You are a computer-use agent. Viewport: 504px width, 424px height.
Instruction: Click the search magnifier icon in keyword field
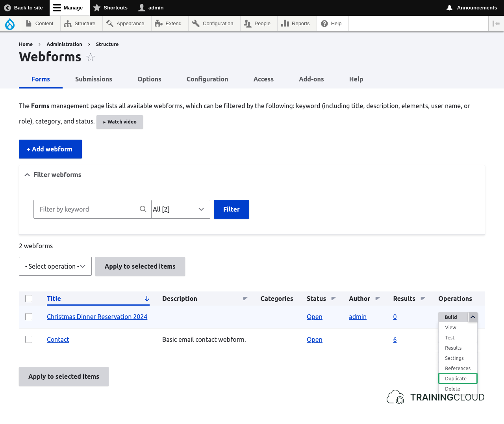tap(143, 209)
